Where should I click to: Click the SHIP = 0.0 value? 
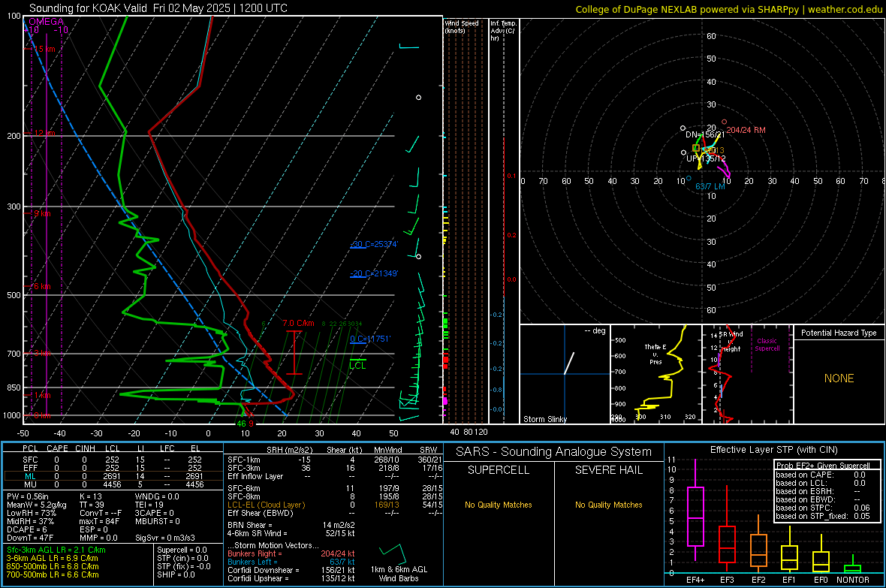[x=176, y=575]
